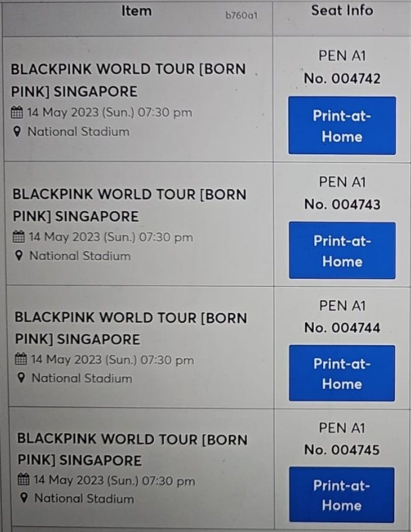Click Print-at-Home for seat No. 004745

coord(342,494)
